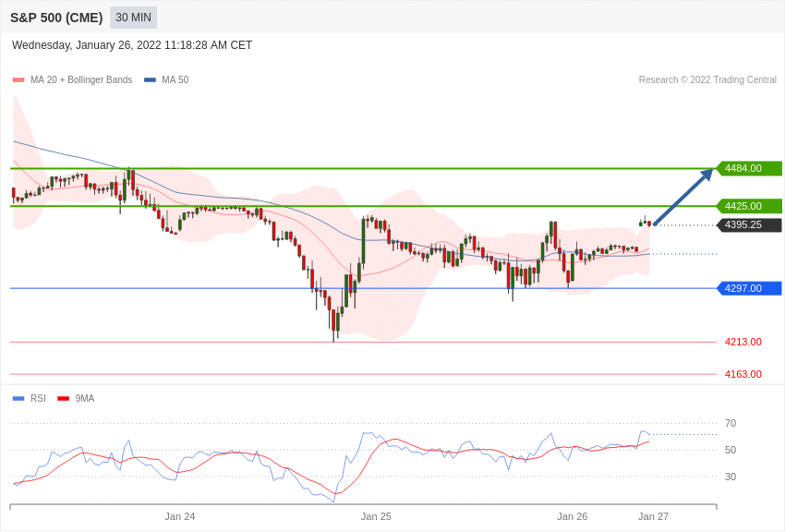The height and width of the screenshot is (532, 785).
Task: Click the 4297.00 blue pivot tag
Action: click(750, 288)
